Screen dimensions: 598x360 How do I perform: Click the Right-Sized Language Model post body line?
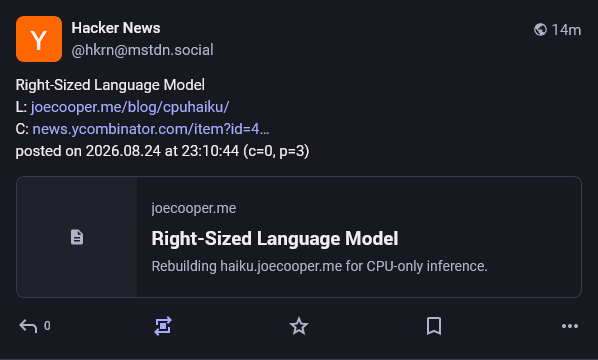coord(110,85)
